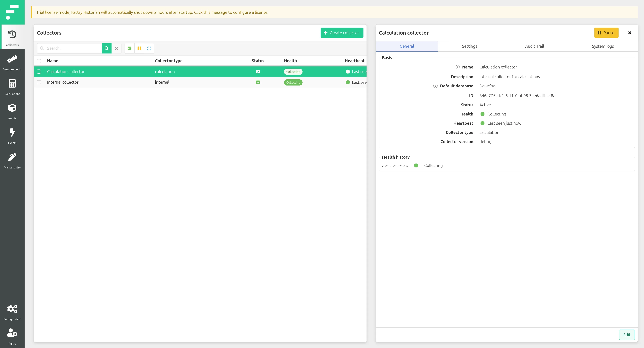Switch to the Audit Trail tab
644x348 pixels.
click(534, 46)
